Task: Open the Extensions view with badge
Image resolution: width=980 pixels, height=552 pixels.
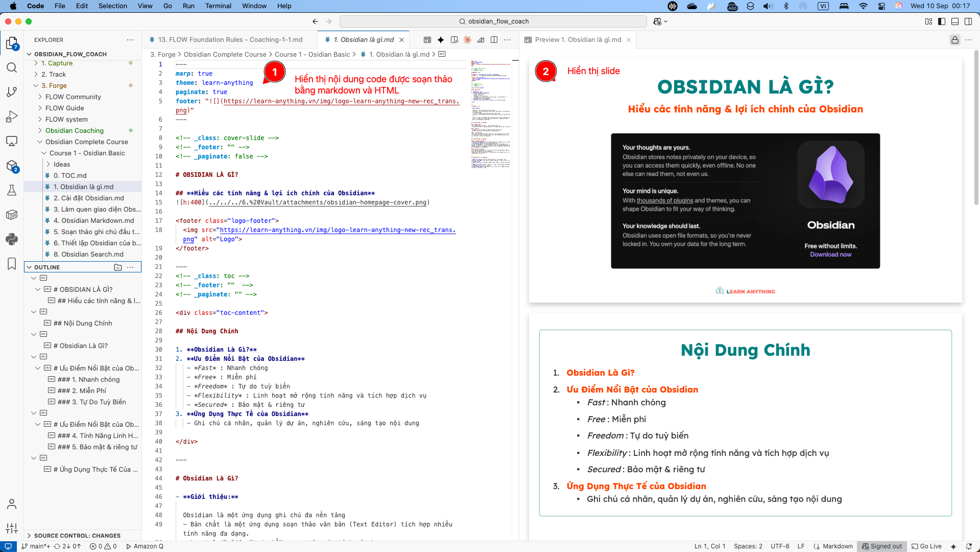Action: (12, 166)
